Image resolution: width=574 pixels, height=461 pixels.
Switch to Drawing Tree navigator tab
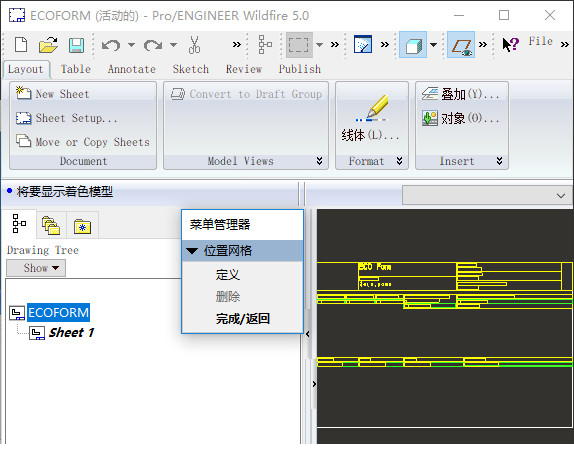click(19, 223)
